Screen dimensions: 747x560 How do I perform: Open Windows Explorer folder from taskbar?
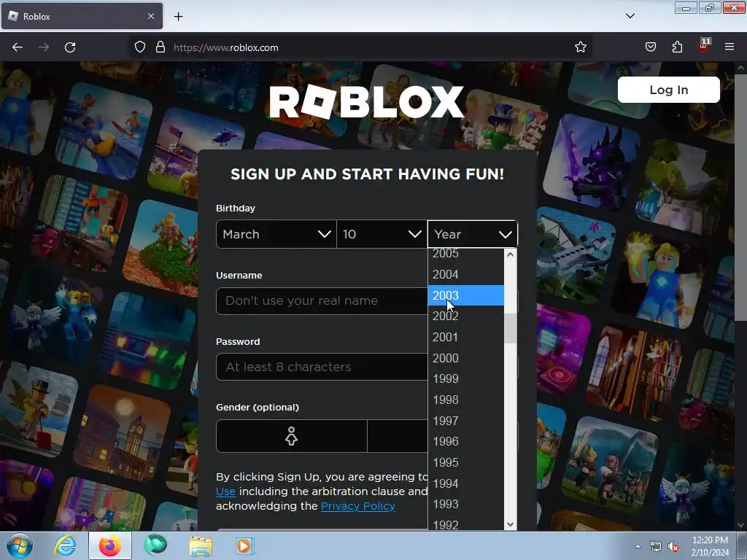tap(201, 545)
